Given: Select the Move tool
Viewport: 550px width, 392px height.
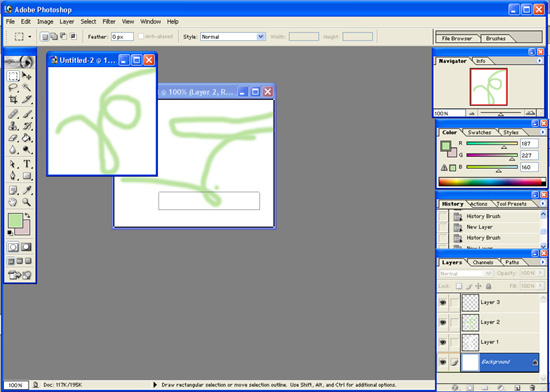Looking at the screenshot, I should pos(27,76).
